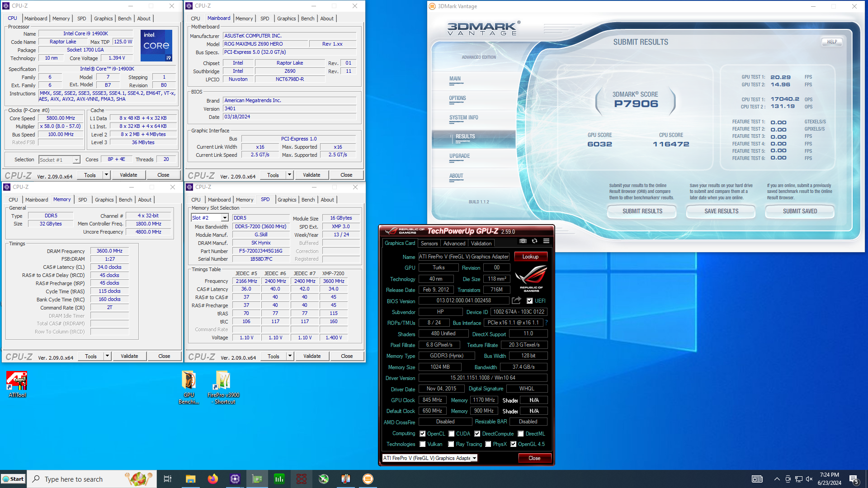
Task: Open Advanced tab in GPU-Z
Action: pos(454,243)
